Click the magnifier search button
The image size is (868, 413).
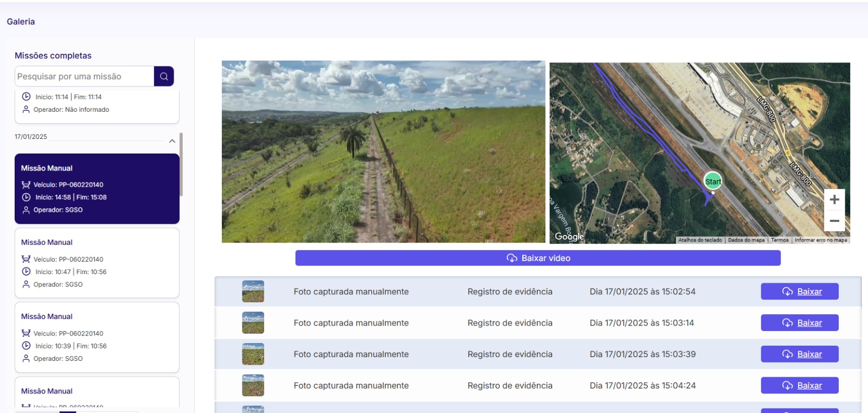point(164,77)
